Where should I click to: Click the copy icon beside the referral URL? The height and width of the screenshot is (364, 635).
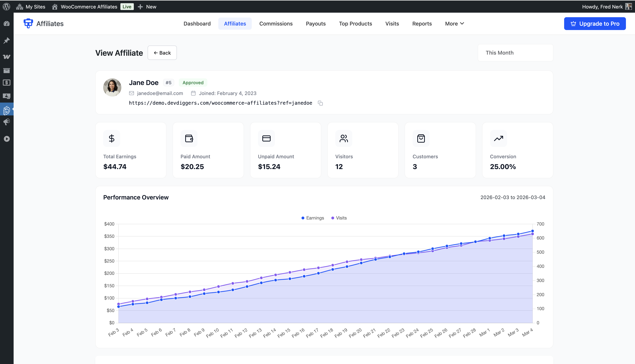click(x=320, y=103)
